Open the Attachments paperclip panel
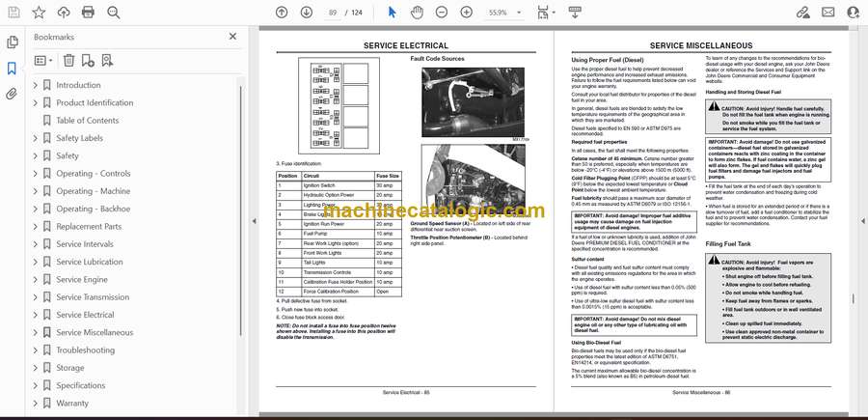This screenshot has height=420, width=868. tap(13, 94)
